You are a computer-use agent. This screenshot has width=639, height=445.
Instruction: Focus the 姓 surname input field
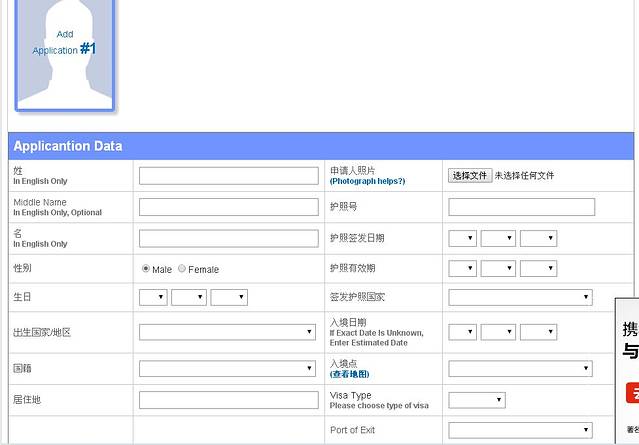pyautogui.click(x=228, y=176)
